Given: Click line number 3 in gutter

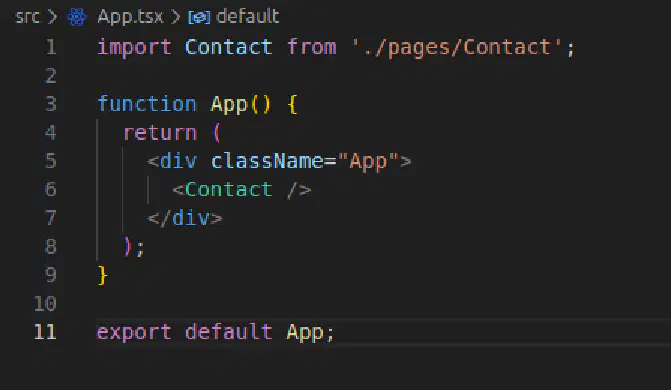Looking at the screenshot, I should coord(50,104).
